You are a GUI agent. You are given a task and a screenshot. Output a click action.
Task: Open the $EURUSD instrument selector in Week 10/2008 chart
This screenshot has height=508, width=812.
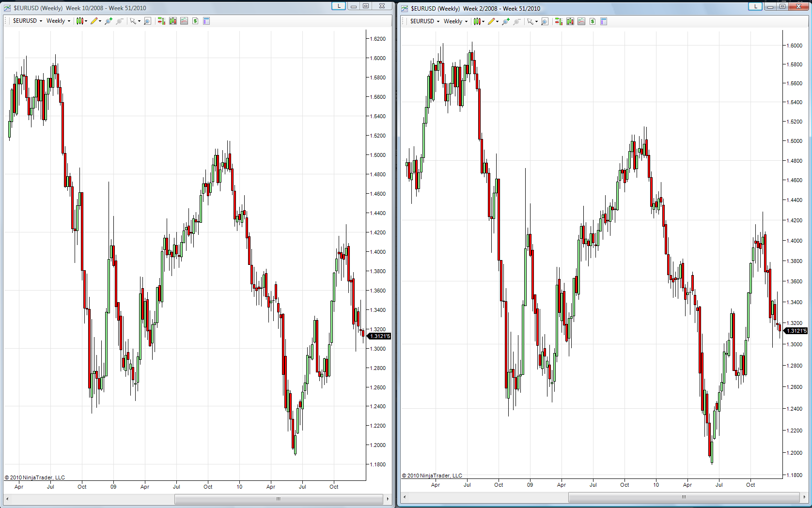[x=27, y=21]
